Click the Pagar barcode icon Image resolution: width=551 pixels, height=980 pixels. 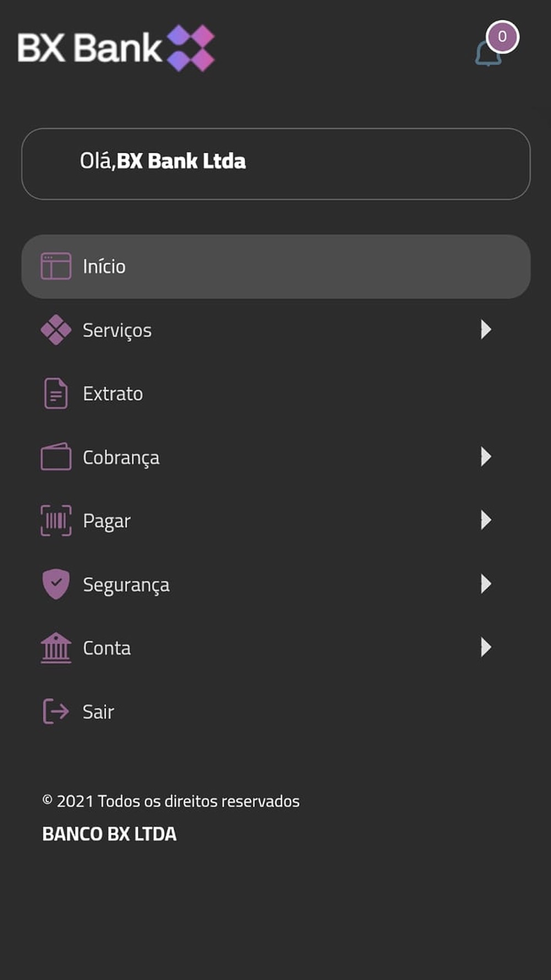click(x=56, y=520)
